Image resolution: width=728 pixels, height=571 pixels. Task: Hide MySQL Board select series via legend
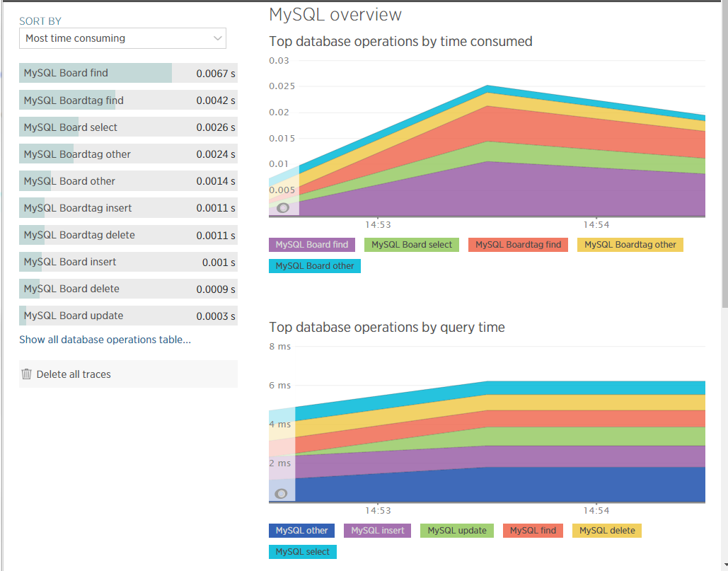(412, 245)
